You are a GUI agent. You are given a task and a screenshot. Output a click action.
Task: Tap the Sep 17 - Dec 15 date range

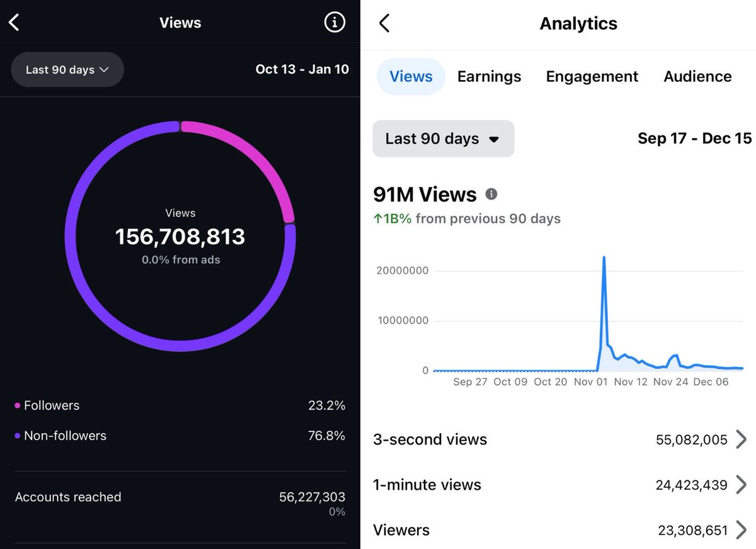click(695, 139)
